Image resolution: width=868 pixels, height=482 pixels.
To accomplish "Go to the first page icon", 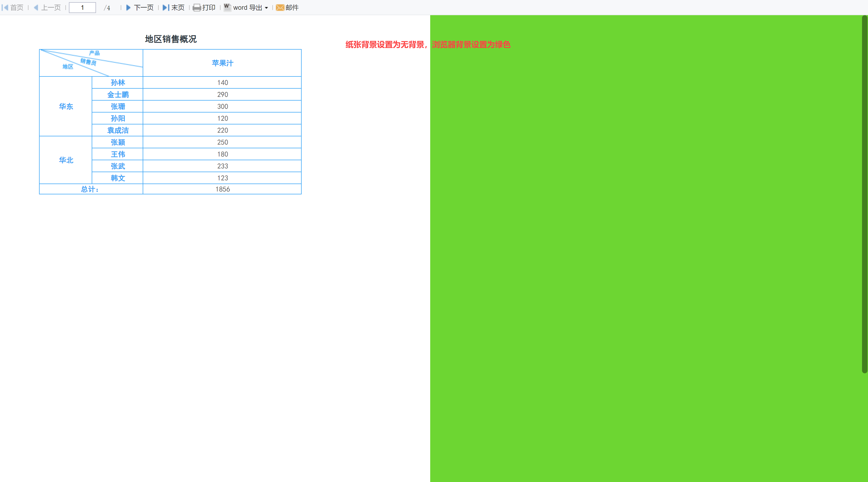I will [5, 7].
